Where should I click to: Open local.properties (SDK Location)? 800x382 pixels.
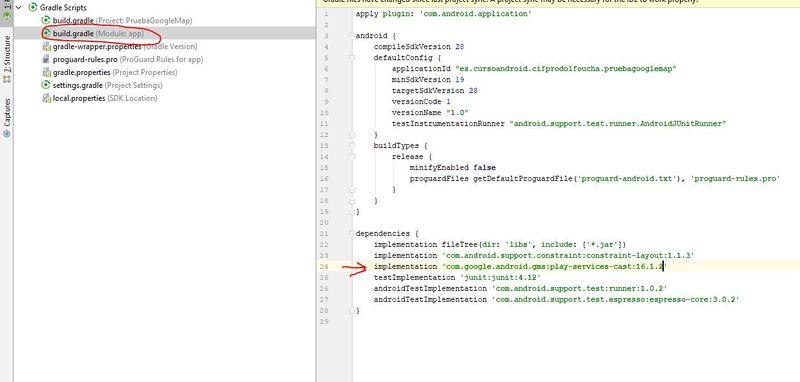105,98
